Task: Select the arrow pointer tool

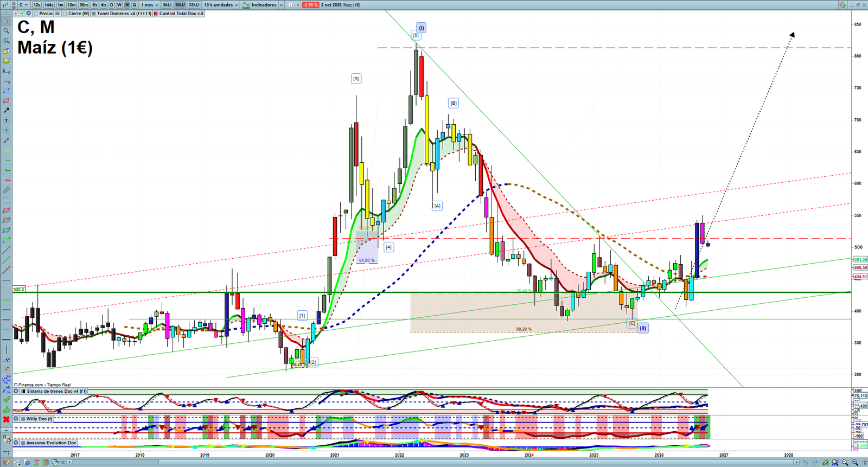Action: click(7, 21)
